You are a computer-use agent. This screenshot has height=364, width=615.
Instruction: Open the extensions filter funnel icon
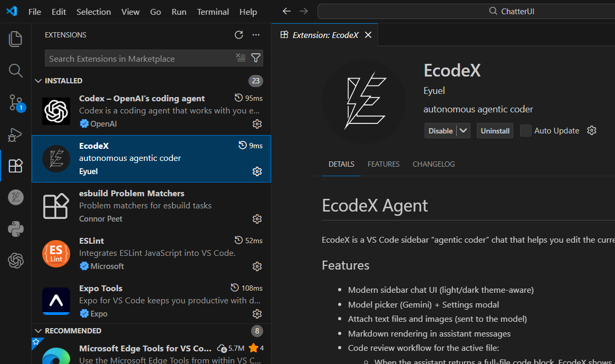[255, 59]
